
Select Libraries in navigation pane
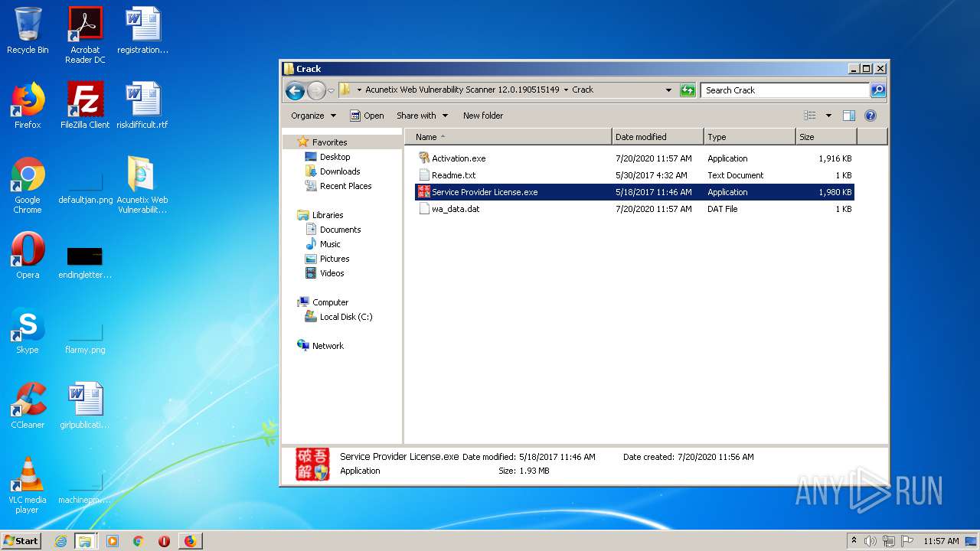328,215
